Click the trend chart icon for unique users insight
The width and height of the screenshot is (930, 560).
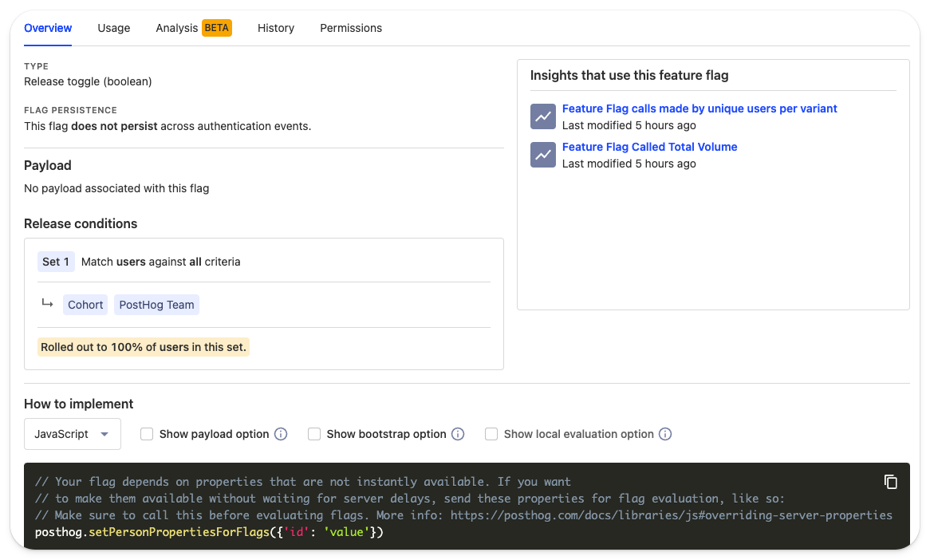pyautogui.click(x=543, y=116)
